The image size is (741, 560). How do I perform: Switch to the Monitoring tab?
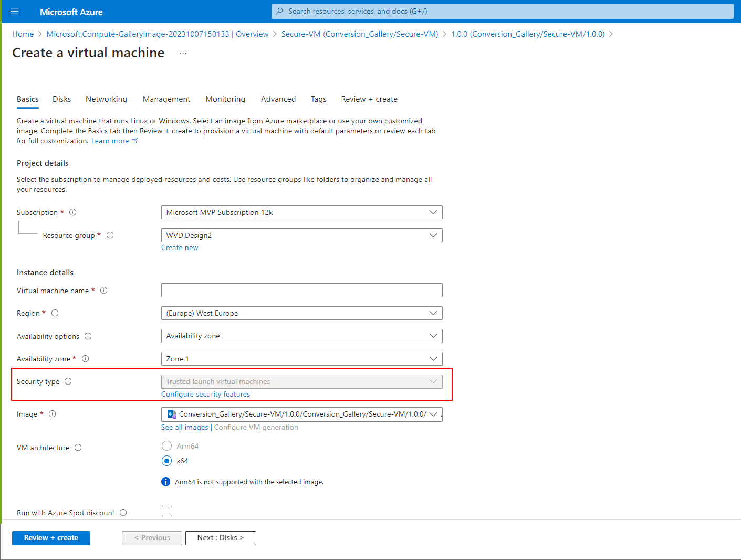(225, 99)
